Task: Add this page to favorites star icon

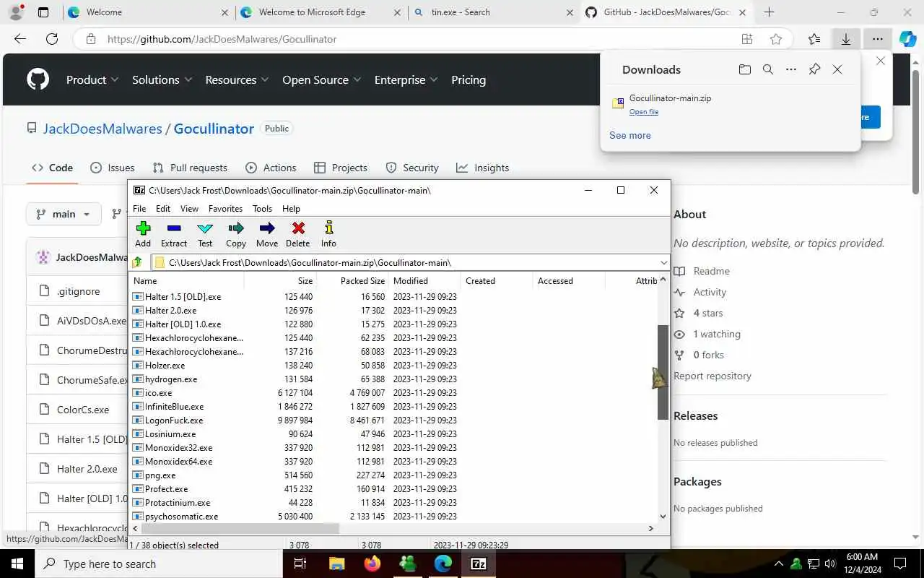Action: point(776,39)
